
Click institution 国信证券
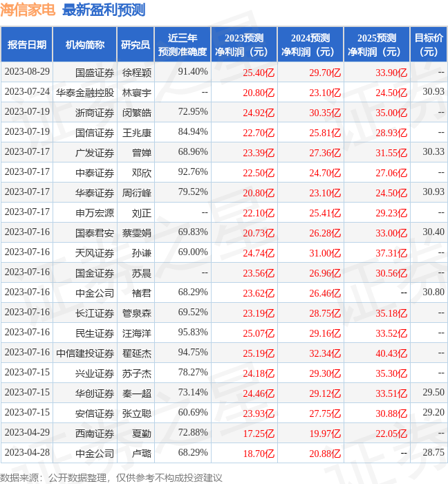pos(95,133)
